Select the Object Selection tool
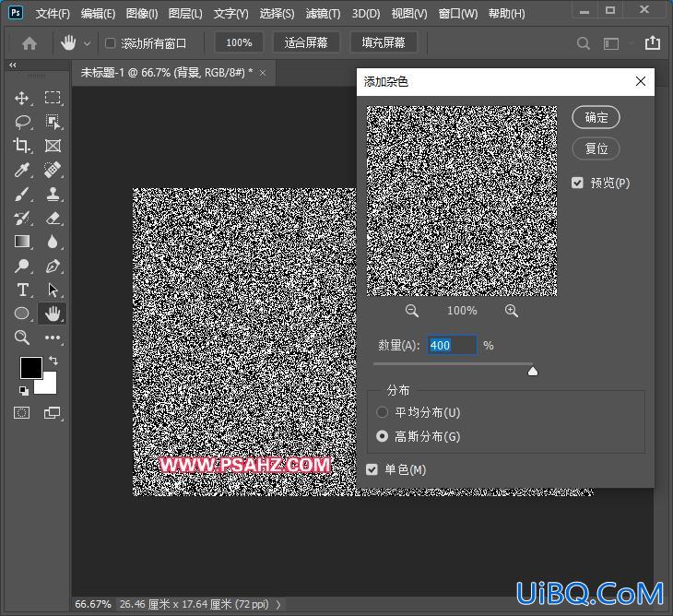 pos(53,122)
